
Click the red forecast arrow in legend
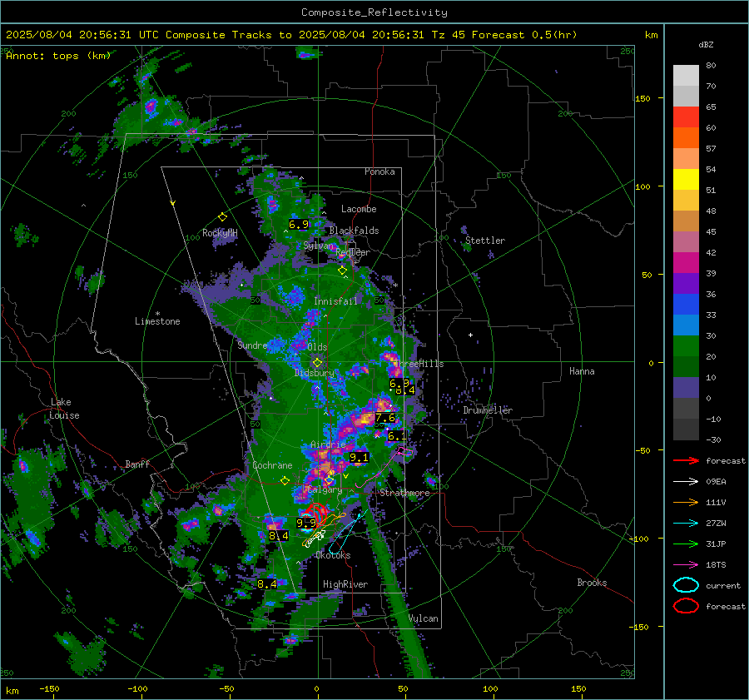tap(686, 460)
